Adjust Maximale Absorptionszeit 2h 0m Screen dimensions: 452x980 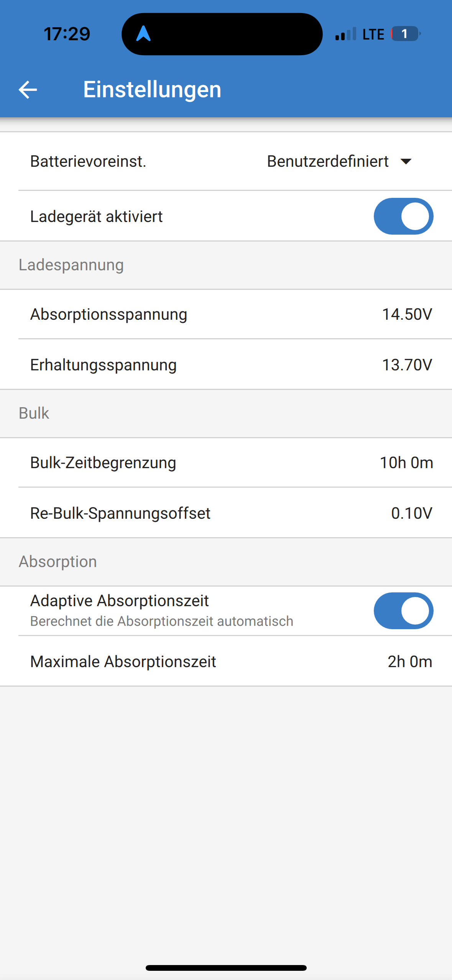[x=410, y=662]
